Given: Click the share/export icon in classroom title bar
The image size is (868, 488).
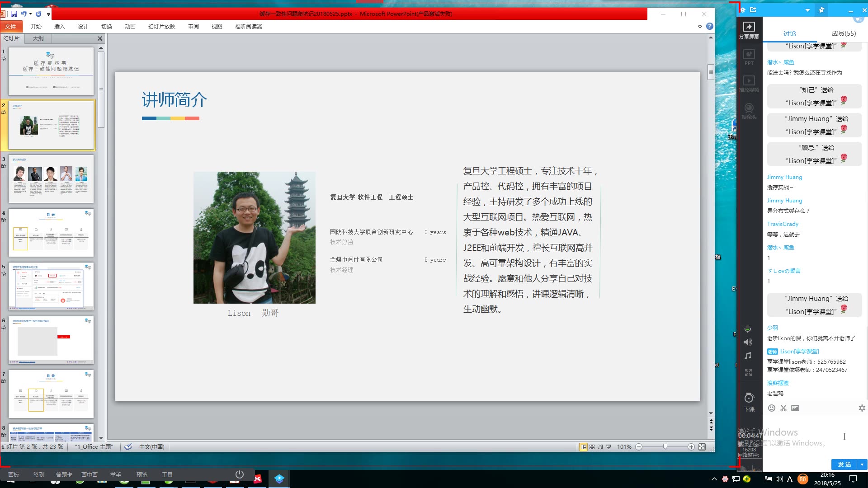Looking at the screenshot, I should [x=753, y=9].
